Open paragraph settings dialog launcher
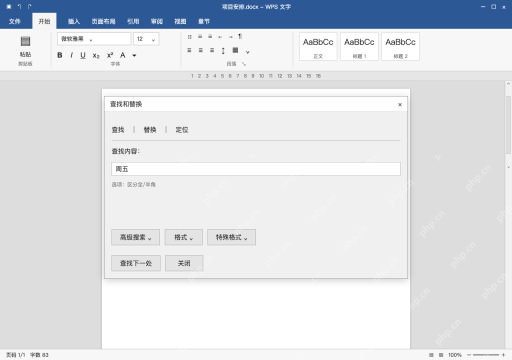Screen dimensions: 512x360 tap(244, 64)
